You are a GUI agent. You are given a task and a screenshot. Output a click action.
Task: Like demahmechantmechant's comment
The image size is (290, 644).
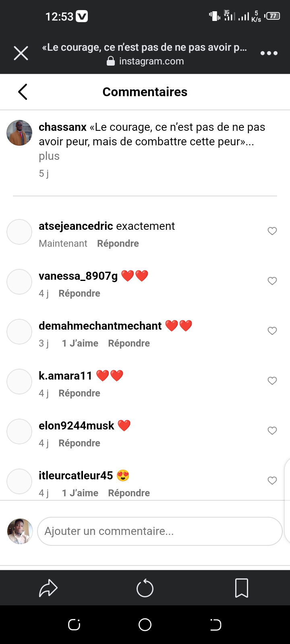272,331
